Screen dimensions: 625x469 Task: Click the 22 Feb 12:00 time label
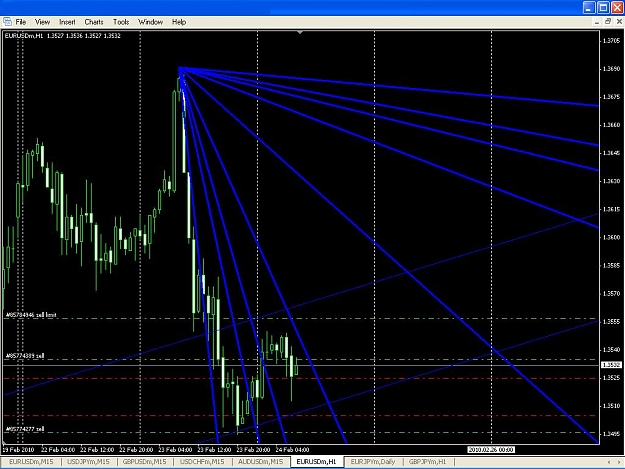[97, 449]
